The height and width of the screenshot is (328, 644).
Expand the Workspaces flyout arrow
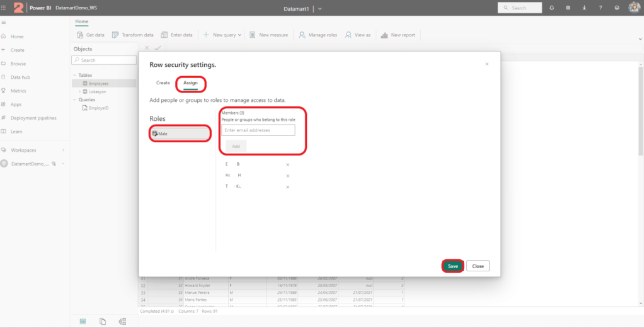[63, 150]
